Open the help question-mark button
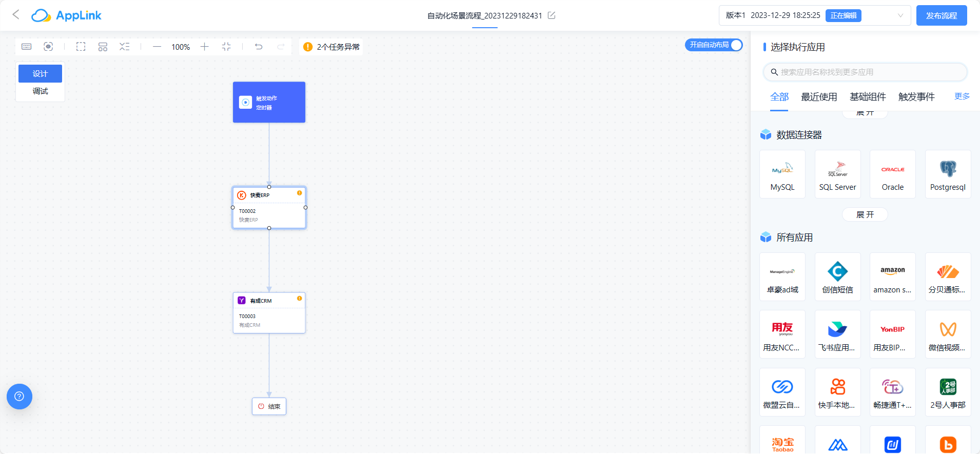The image size is (980, 454). pyautogui.click(x=19, y=397)
